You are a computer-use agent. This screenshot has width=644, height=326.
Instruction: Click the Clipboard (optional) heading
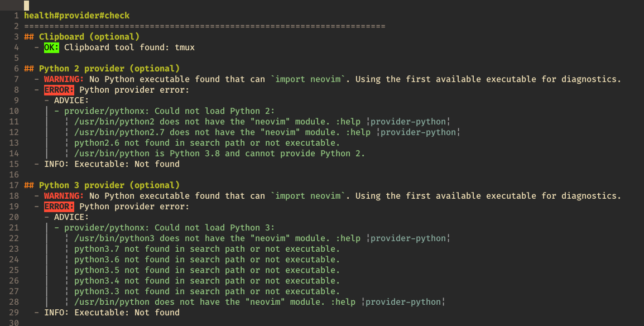tap(89, 36)
